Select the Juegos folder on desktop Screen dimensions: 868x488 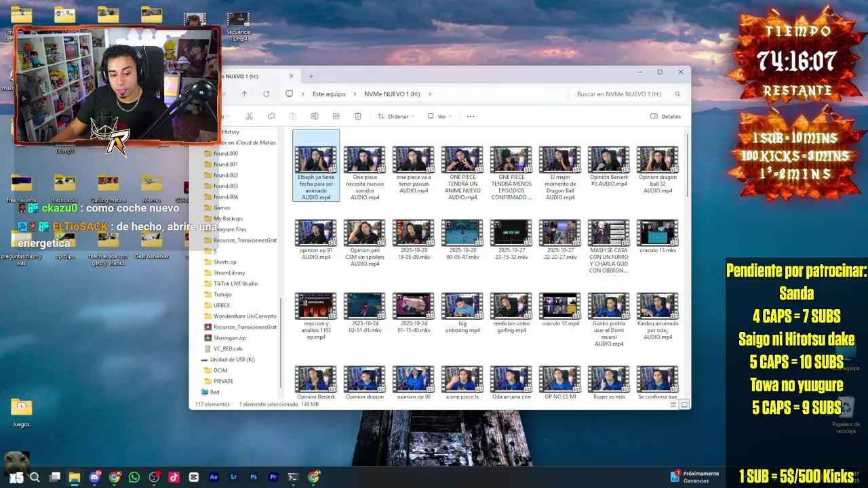[21, 411]
